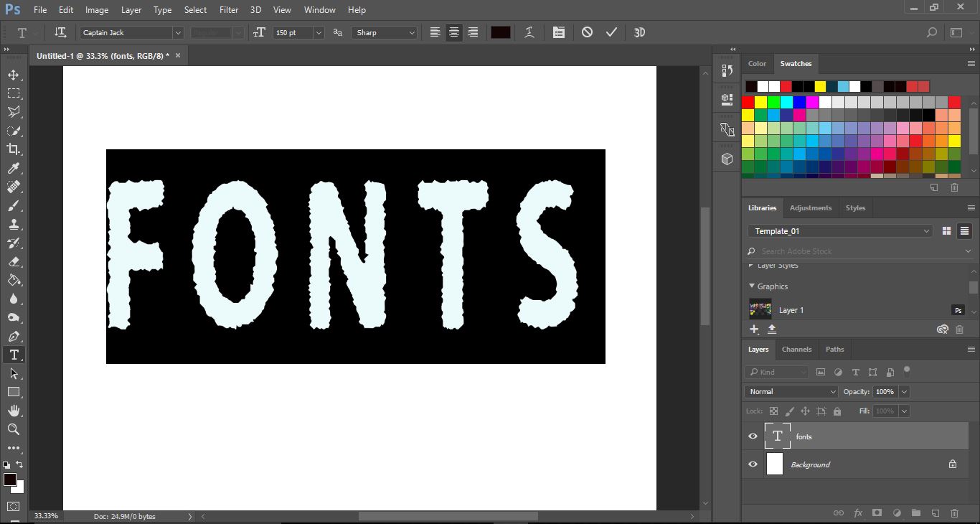This screenshot has height=524, width=980.
Task: Delete layer with Layers panel trash icon
Action: [x=954, y=513]
